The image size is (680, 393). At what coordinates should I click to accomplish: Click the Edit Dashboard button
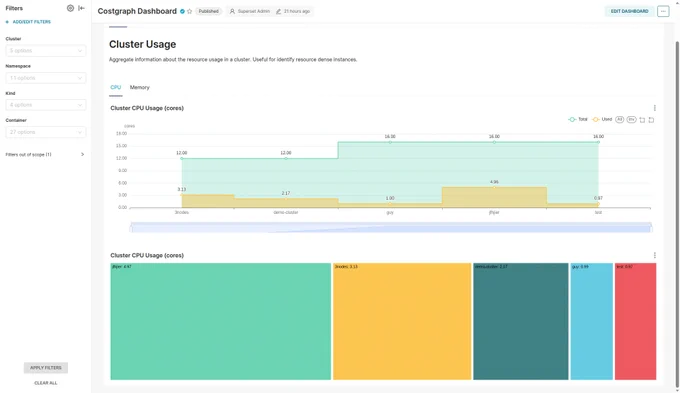629,11
